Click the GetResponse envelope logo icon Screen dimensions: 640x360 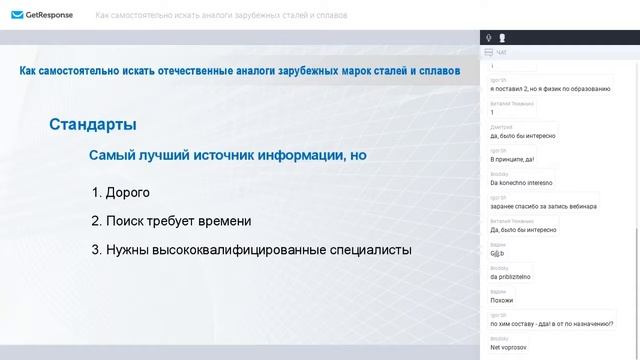(x=17, y=15)
